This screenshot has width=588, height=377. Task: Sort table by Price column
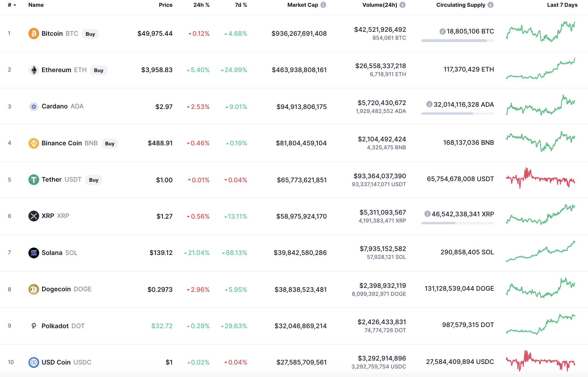166,5
